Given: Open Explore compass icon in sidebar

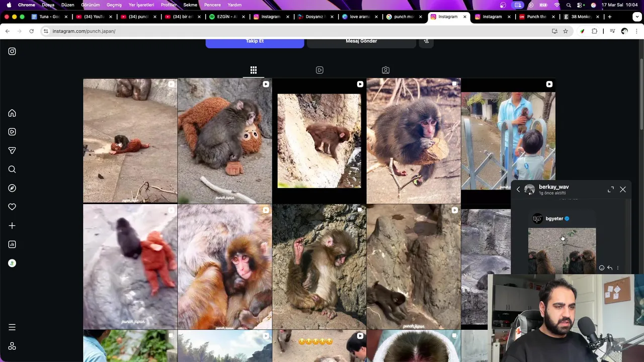Looking at the screenshot, I should pos(12,188).
